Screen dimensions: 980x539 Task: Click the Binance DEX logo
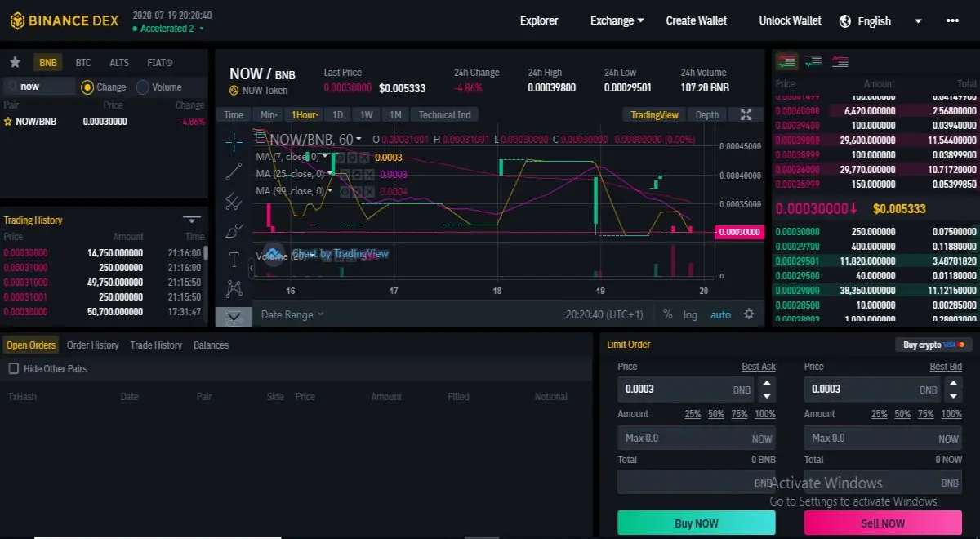pyautogui.click(x=65, y=20)
